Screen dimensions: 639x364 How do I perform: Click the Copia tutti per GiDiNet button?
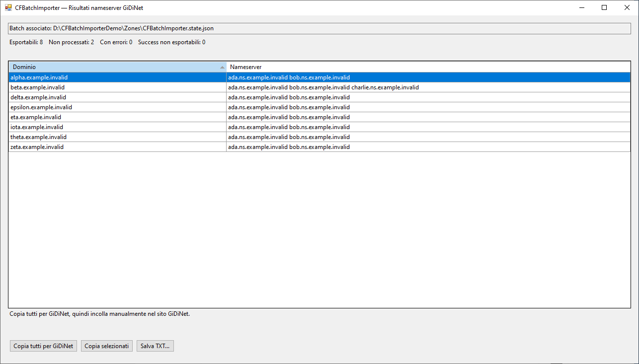(x=43, y=346)
